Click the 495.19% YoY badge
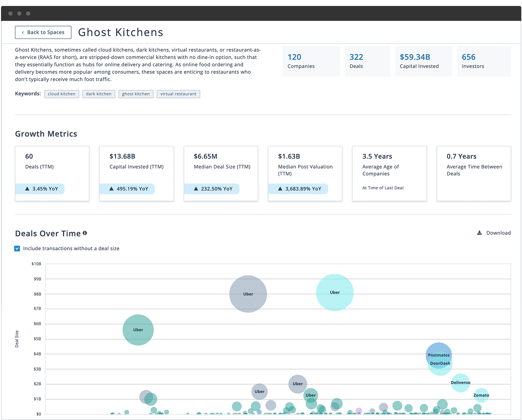Viewport: 522px width, 420px height. tap(127, 189)
